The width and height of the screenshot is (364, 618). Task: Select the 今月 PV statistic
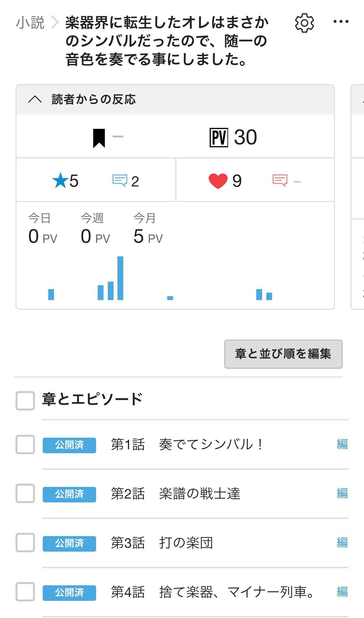point(148,229)
